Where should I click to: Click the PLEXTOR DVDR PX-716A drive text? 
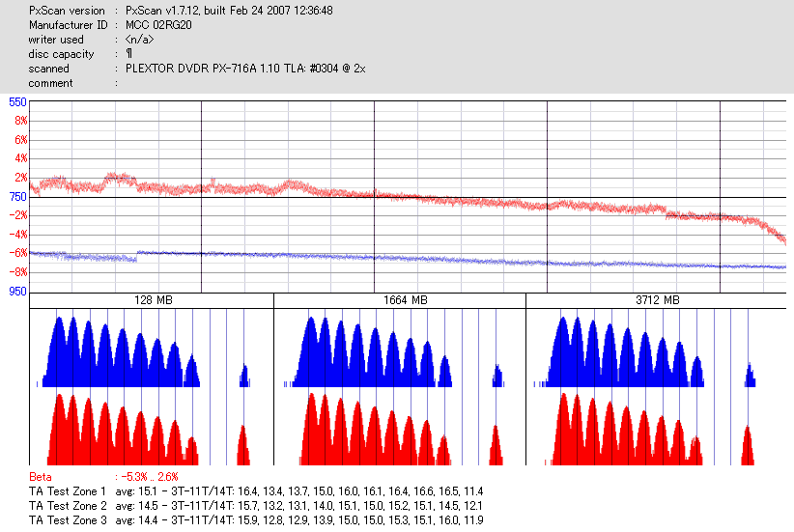click(x=245, y=69)
